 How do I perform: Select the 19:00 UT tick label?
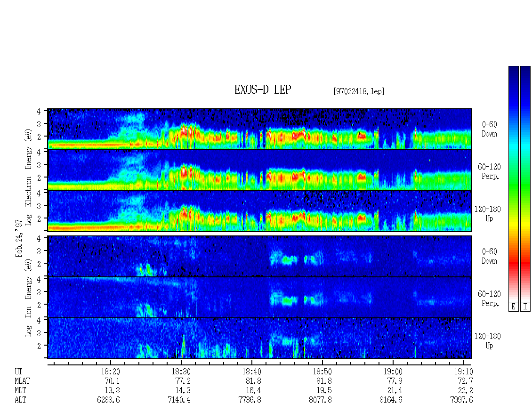tap(393, 372)
